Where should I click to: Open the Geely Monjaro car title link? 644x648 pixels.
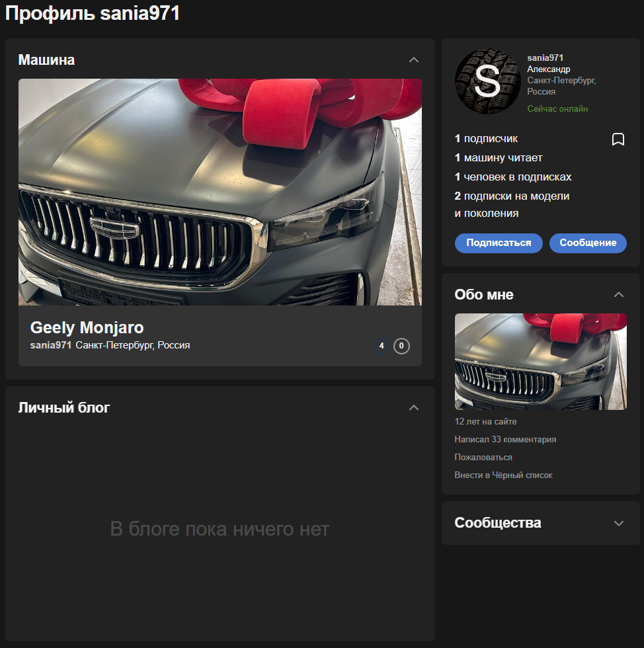click(87, 327)
